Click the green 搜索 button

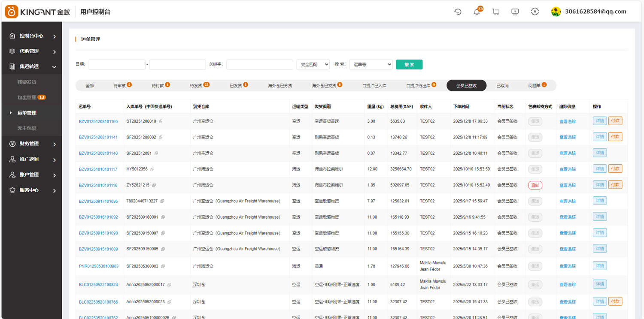[x=409, y=64]
